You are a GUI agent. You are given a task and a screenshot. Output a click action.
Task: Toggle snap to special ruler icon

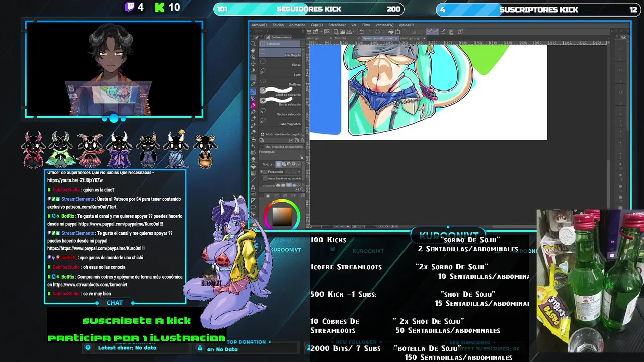click(436, 32)
